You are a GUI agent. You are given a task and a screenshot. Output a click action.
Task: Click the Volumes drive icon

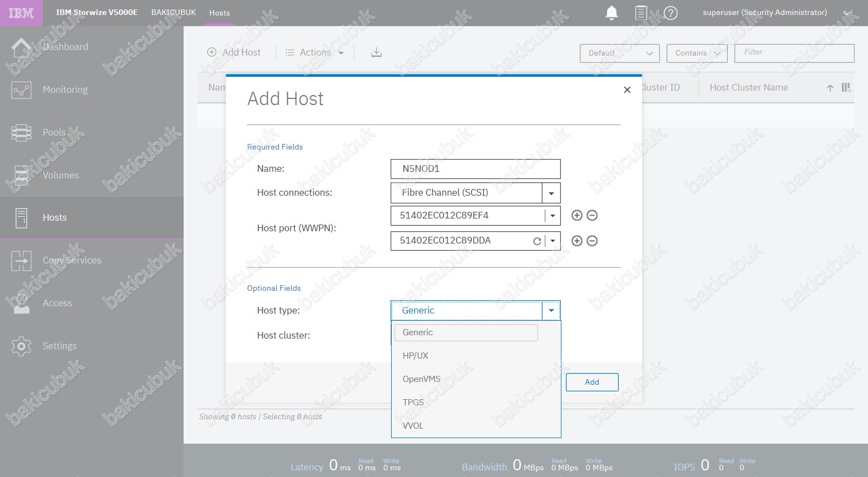pyautogui.click(x=21, y=175)
